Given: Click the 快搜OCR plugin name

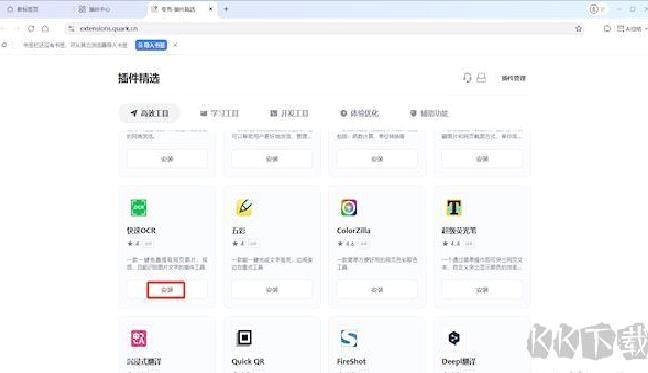Looking at the screenshot, I should [141, 230].
